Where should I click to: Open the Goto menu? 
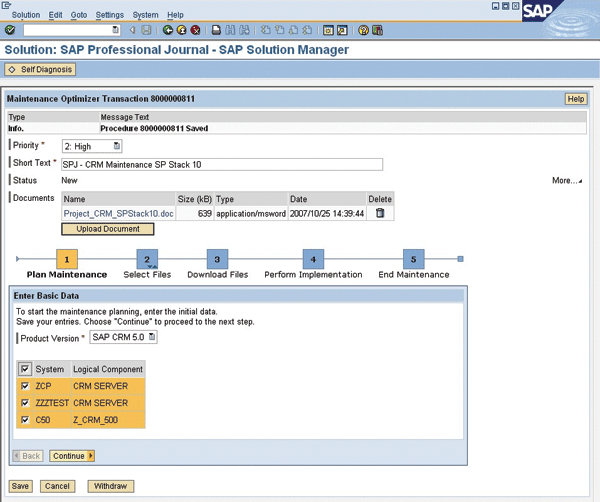78,15
